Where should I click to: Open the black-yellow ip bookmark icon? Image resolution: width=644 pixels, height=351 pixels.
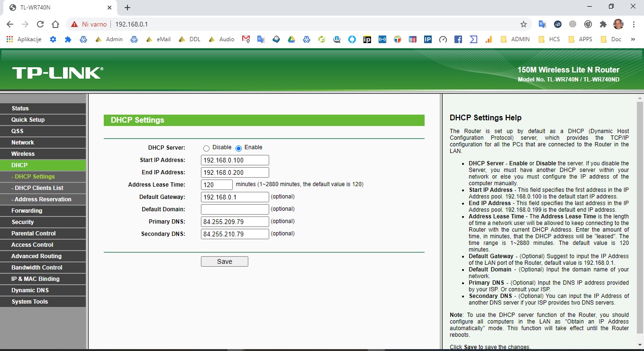367,39
